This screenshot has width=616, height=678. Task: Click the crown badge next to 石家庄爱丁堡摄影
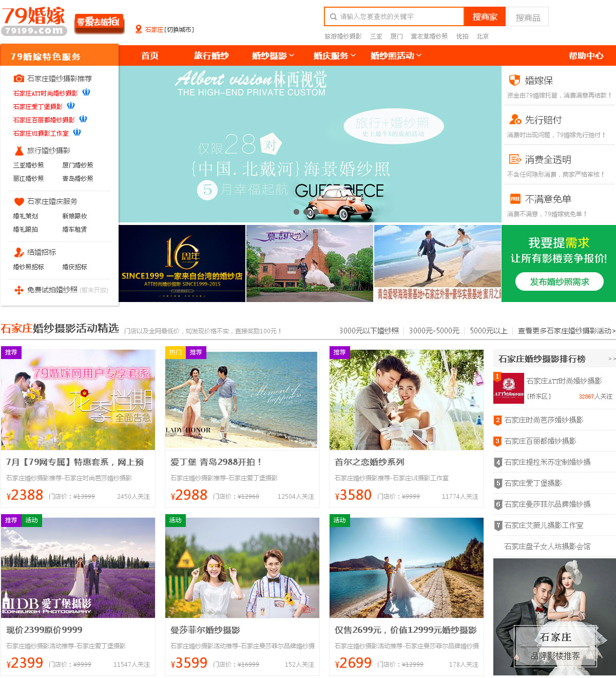tap(71, 106)
